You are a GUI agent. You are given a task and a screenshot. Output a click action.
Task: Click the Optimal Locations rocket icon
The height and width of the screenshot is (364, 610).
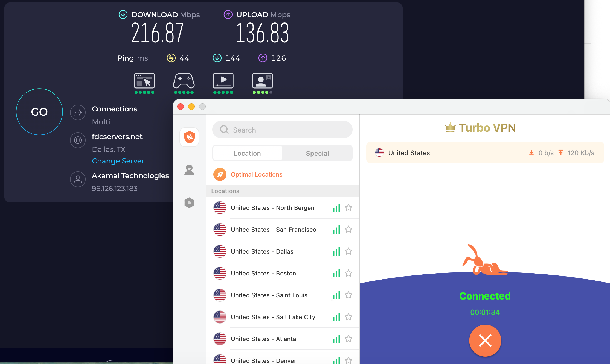220,174
